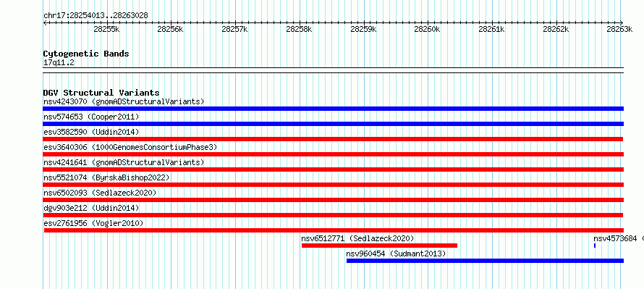Open the nsv574653 (Cooper2011) variant label
The width and height of the screenshot is (644, 289).
coord(91,117)
